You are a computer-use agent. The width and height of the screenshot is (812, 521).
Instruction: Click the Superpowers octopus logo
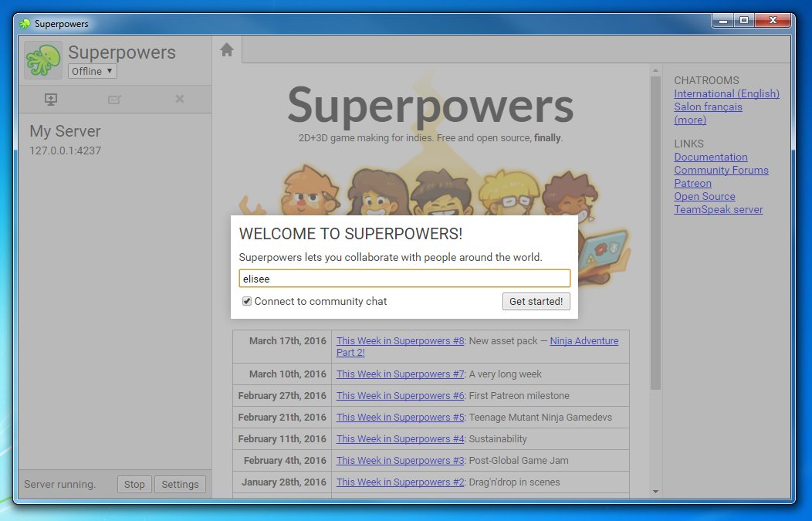coord(43,60)
